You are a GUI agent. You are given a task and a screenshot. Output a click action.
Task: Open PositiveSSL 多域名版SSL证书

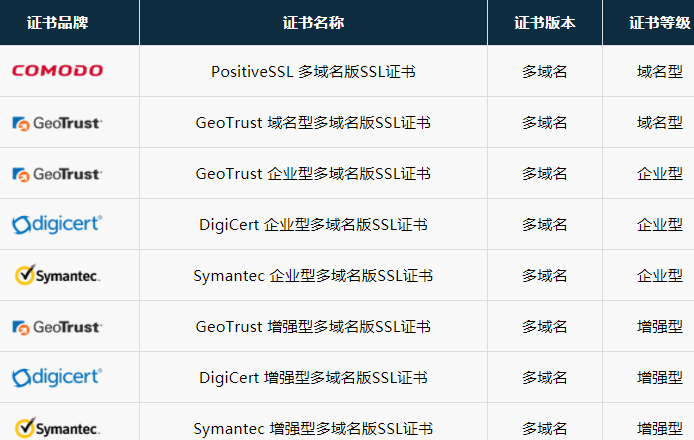(313, 71)
